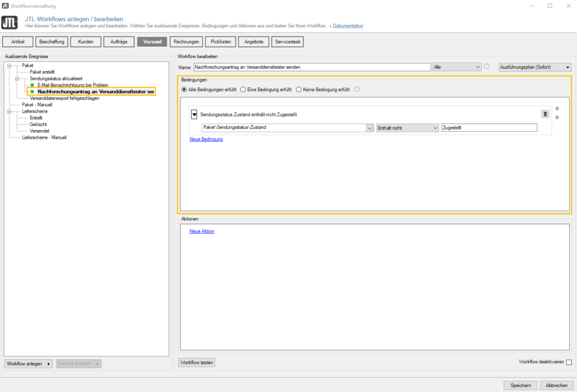Move the condition down with the arrow
Viewport: 577px width, 392px height.
(557, 117)
